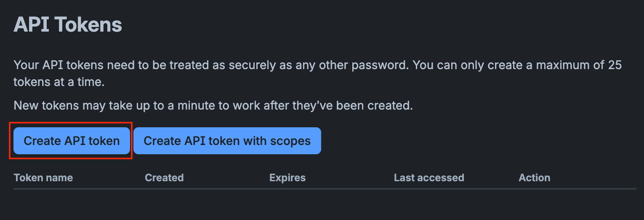Click the divider line under table headers
This screenshot has height=220, width=644.
coord(325,189)
